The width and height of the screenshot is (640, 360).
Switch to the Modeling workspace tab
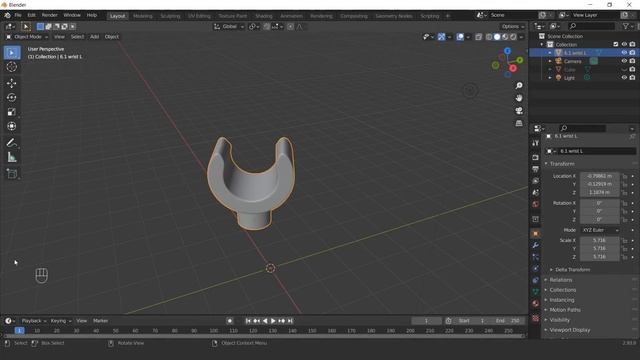click(x=143, y=16)
